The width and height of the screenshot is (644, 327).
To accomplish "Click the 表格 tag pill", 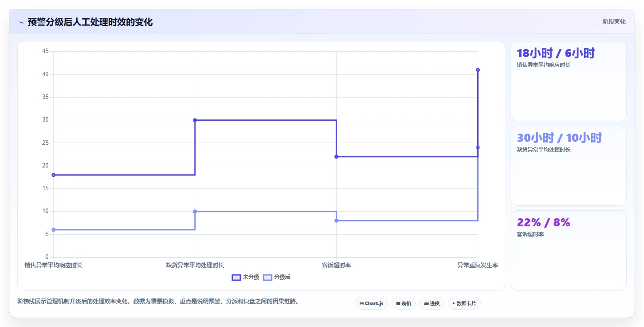I will [404, 303].
